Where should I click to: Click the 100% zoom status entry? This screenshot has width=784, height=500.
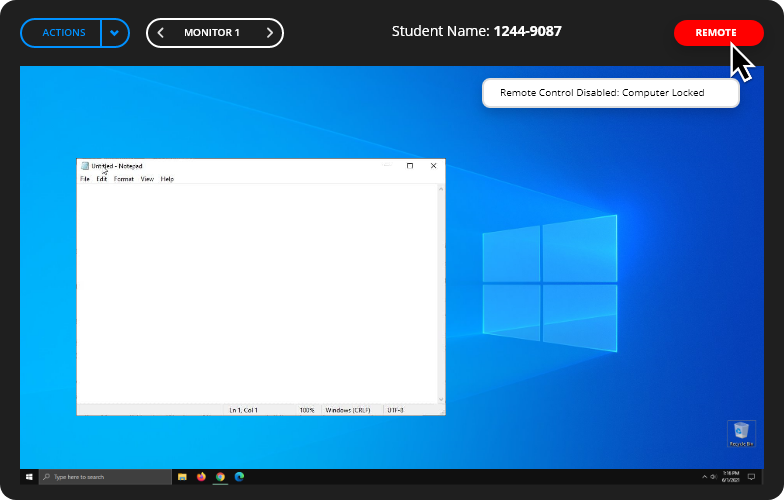click(307, 410)
